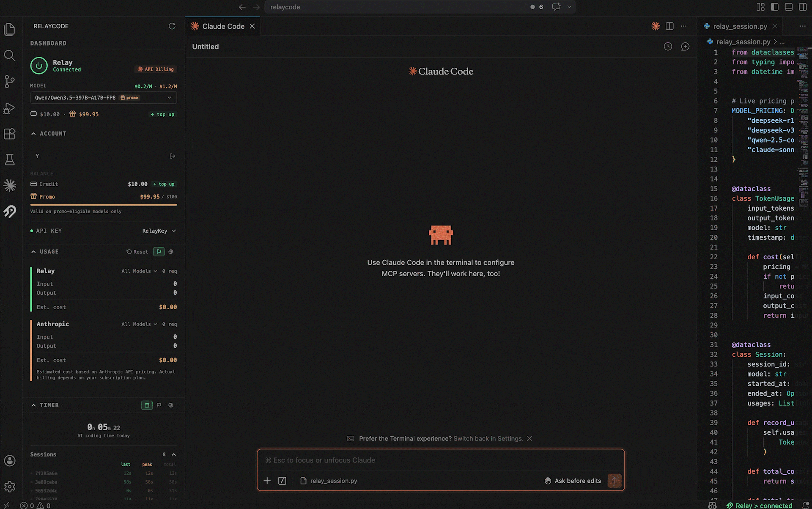Open the Search view in activity bar

click(9, 55)
